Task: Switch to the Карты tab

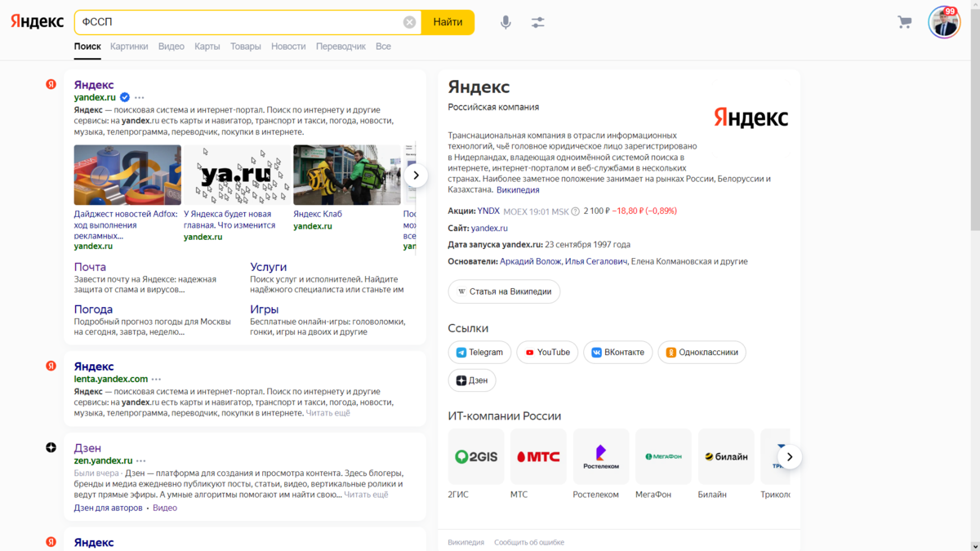Action: (207, 47)
